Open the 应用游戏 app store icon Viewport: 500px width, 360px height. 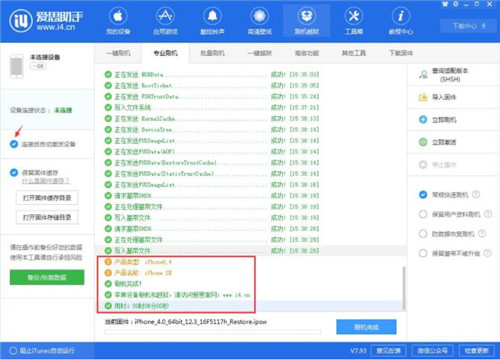click(165, 16)
